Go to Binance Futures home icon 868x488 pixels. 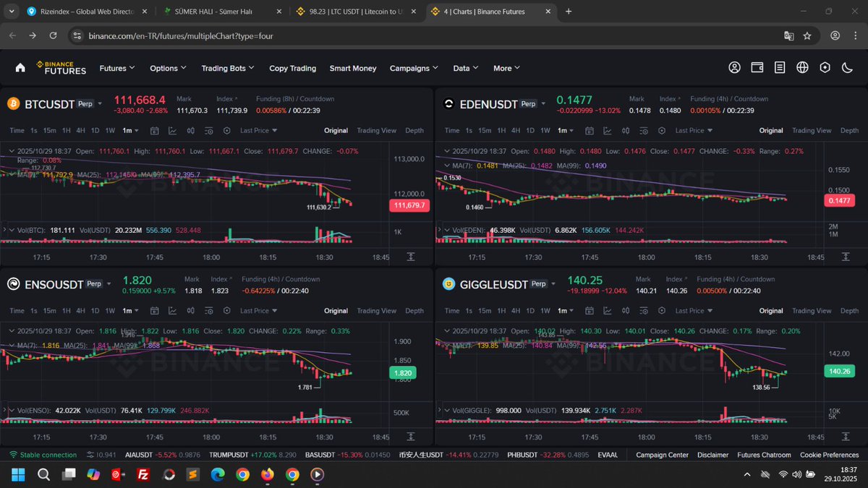(x=20, y=68)
